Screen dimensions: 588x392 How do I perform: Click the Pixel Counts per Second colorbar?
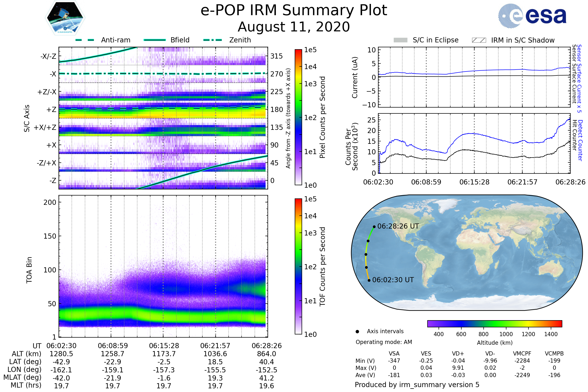(298, 117)
